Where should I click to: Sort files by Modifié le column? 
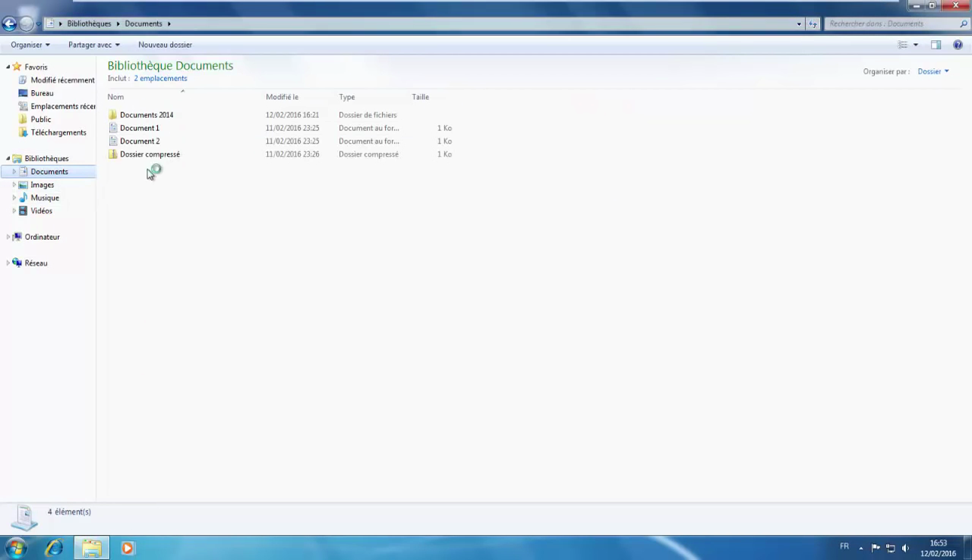tap(282, 97)
